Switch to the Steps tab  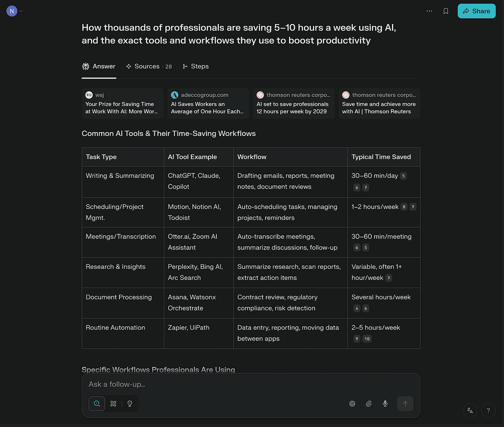[196, 66]
